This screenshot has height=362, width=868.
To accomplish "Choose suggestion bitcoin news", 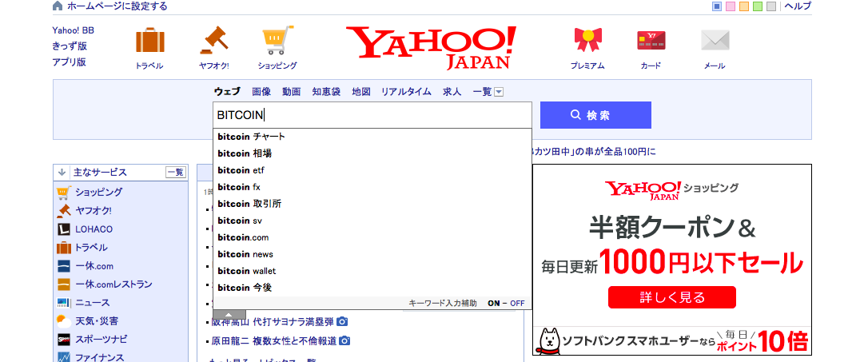I will [x=372, y=254].
